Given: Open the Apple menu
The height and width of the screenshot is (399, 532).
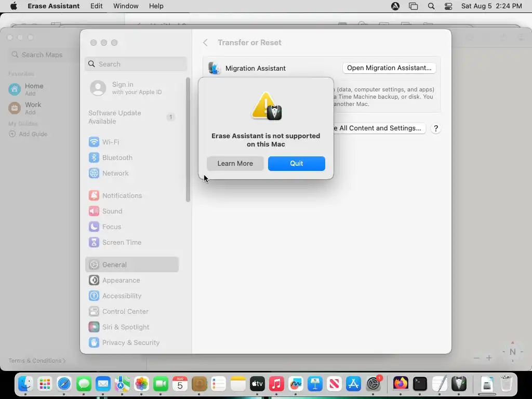Looking at the screenshot, I should [x=14, y=6].
